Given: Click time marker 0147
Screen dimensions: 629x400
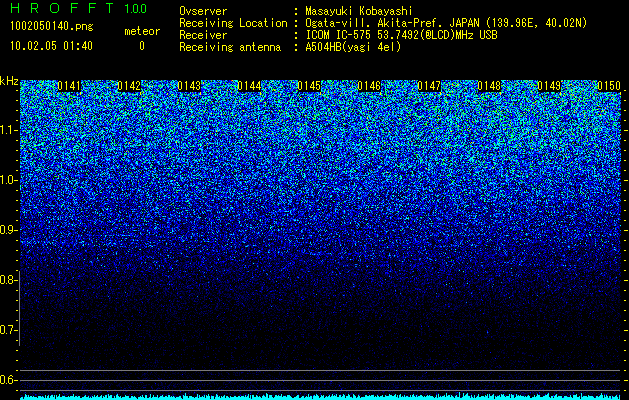Looking at the screenshot, I should [x=429, y=86].
